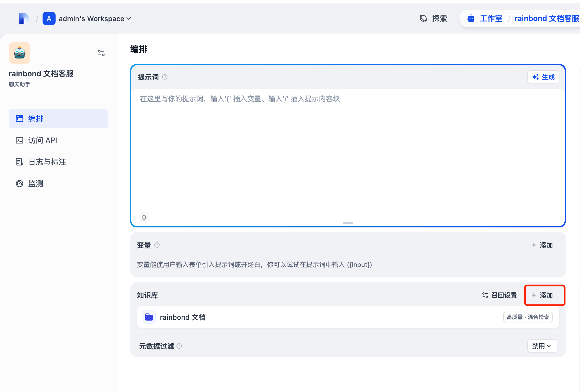Screen dimensions: 580x392
Task: Click the app settings sliders icon in the sidebar
Action: [x=101, y=53]
